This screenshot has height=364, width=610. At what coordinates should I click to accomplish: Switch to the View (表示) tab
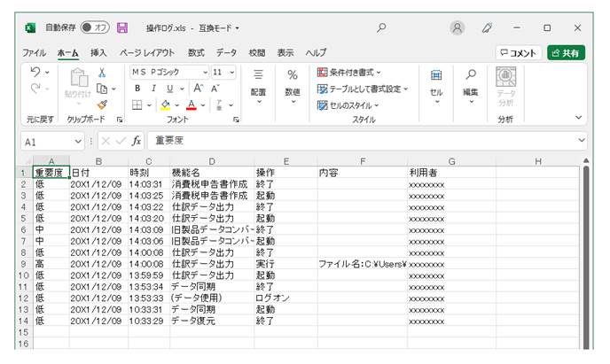285,53
